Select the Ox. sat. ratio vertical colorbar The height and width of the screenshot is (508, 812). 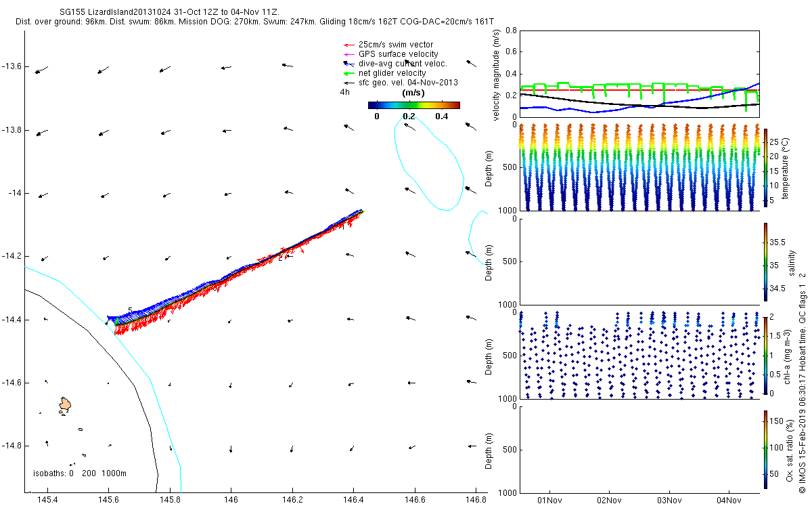click(x=765, y=449)
